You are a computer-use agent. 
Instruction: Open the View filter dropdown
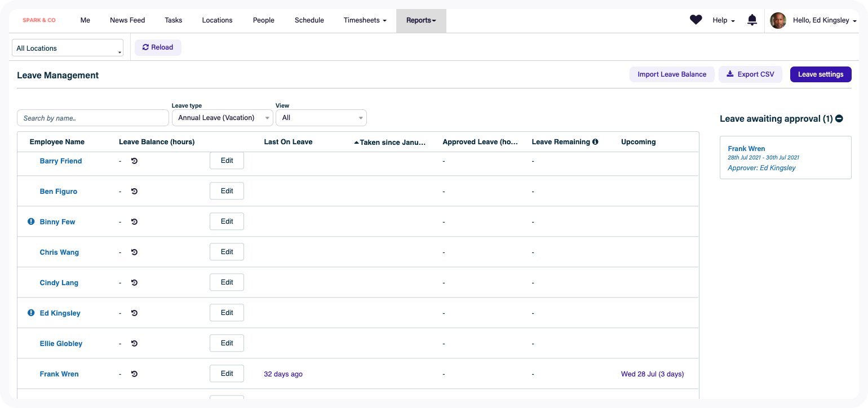point(321,118)
